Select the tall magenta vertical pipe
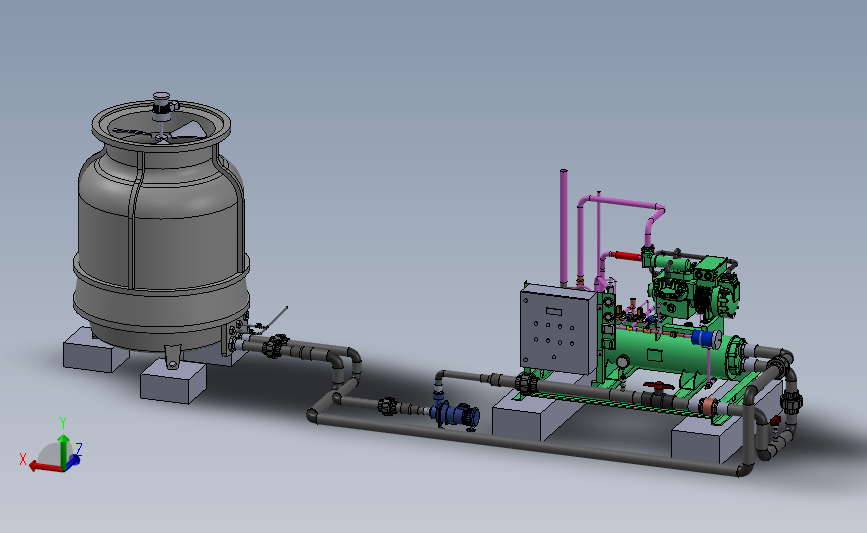Viewport: 867px width, 533px height. (563, 227)
